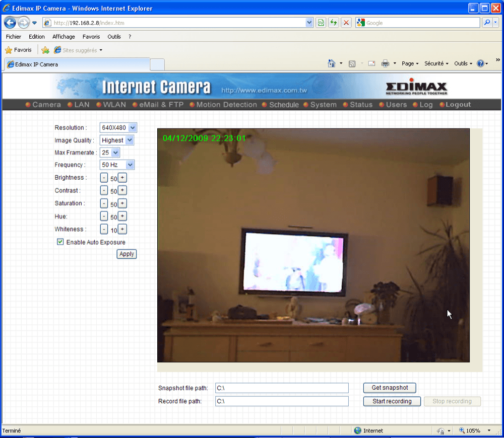
Task: Refresh the page with green arrows icon
Action: point(333,23)
